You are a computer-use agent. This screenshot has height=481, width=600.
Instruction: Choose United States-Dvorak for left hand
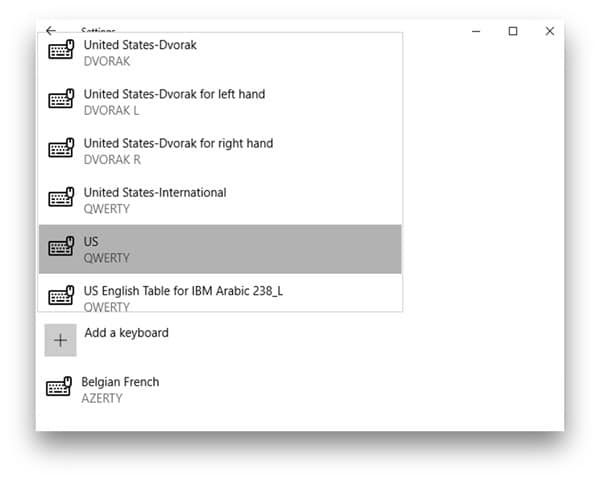(174, 94)
